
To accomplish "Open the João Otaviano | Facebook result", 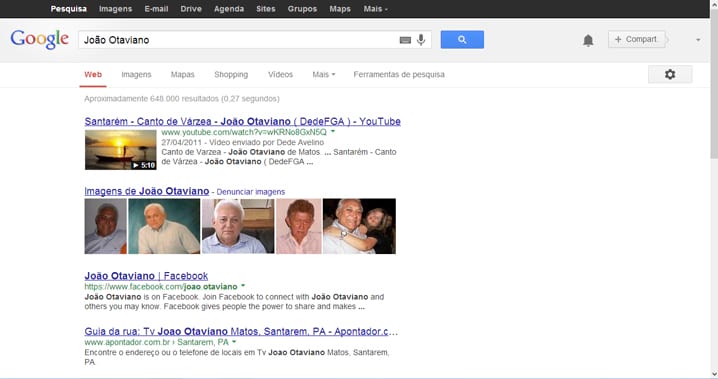I will (x=146, y=276).
